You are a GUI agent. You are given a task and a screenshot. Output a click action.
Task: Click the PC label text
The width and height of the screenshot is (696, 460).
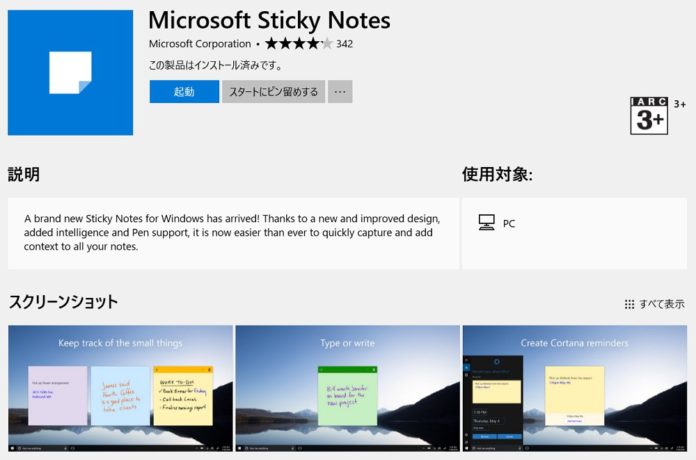509,224
